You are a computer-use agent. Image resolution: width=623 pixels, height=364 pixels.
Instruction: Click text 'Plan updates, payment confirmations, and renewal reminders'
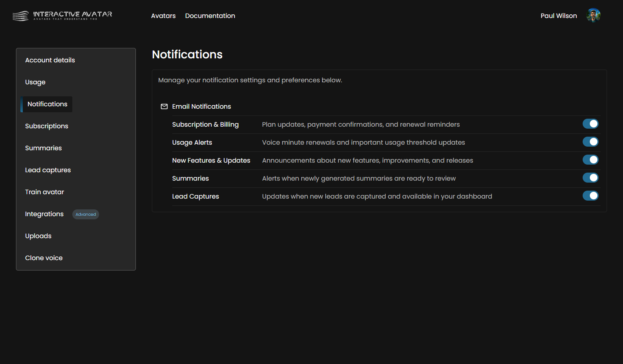361,125
